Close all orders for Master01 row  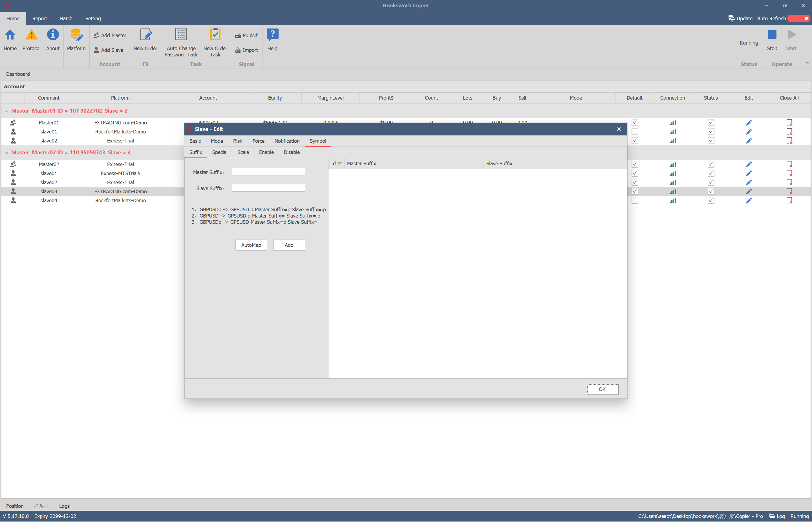pyautogui.click(x=789, y=122)
